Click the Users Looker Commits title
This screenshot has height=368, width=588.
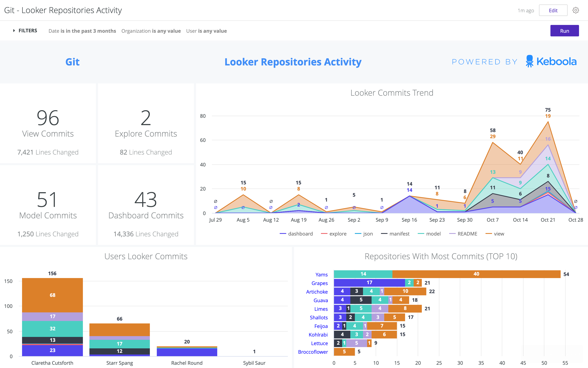click(x=146, y=256)
